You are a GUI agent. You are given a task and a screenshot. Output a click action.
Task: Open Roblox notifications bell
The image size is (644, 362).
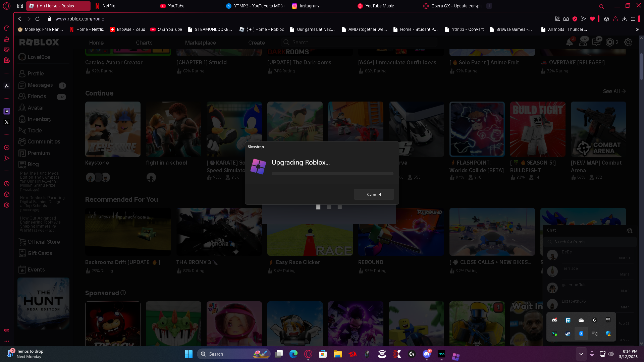pyautogui.click(x=570, y=43)
